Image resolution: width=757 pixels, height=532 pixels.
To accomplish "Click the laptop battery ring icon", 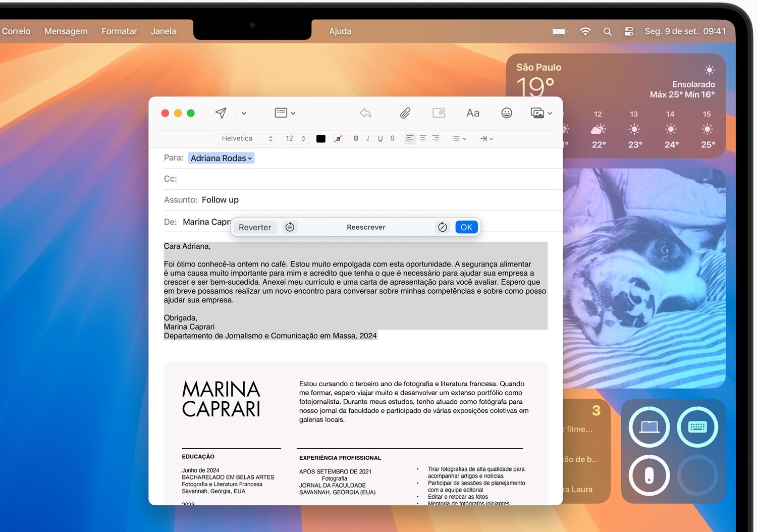I will coord(649,427).
